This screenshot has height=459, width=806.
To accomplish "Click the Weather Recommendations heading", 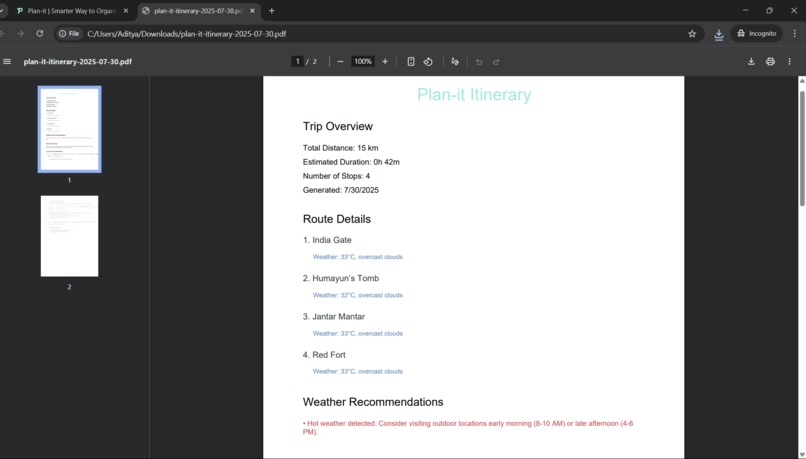I will [373, 402].
